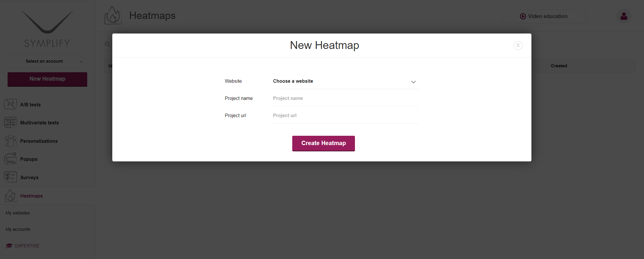Open My websites link
The width and height of the screenshot is (644, 259).
coord(17,213)
